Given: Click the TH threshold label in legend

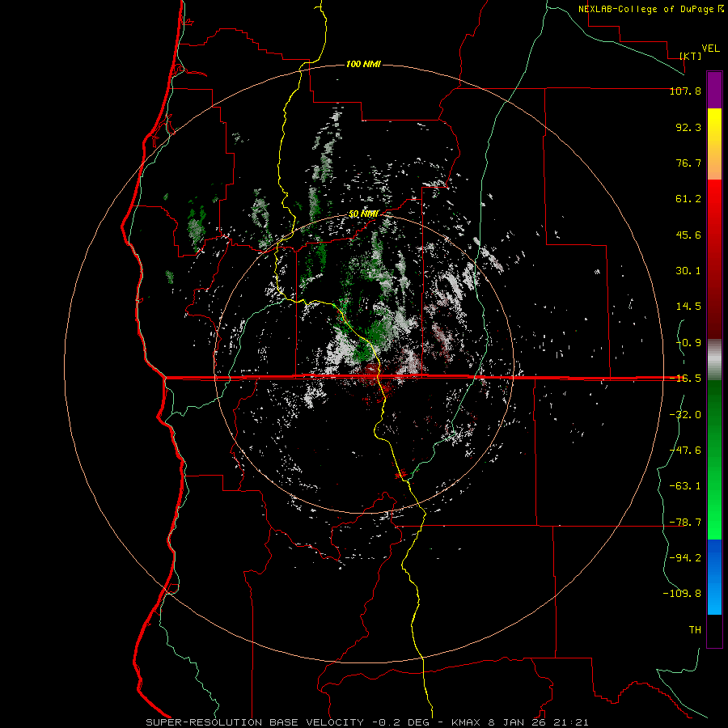Looking at the screenshot, I should click(x=695, y=630).
